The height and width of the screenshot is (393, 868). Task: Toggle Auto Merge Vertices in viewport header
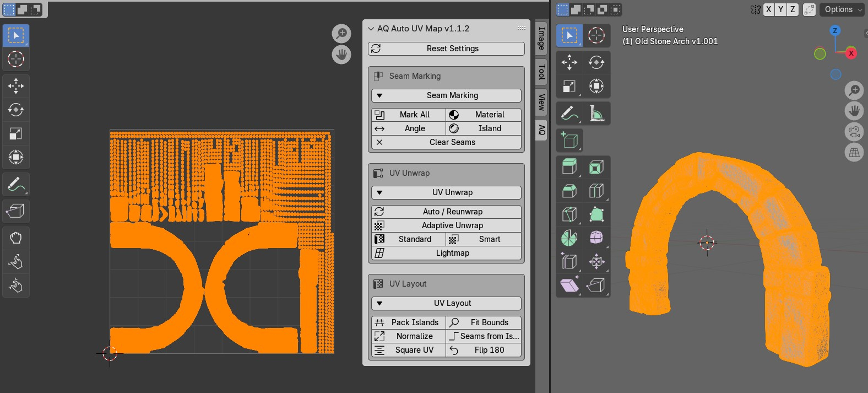pyautogui.click(x=809, y=9)
